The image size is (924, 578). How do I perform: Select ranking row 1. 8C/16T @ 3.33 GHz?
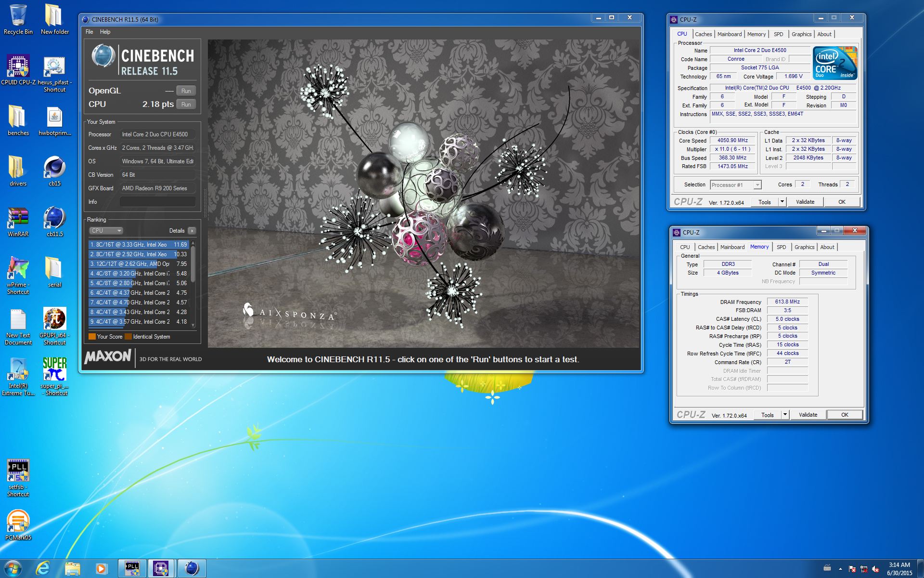tap(139, 245)
